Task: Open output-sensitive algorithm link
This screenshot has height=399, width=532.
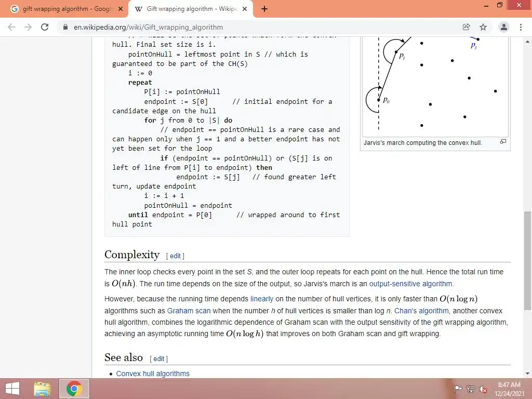Action: [410, 284]
